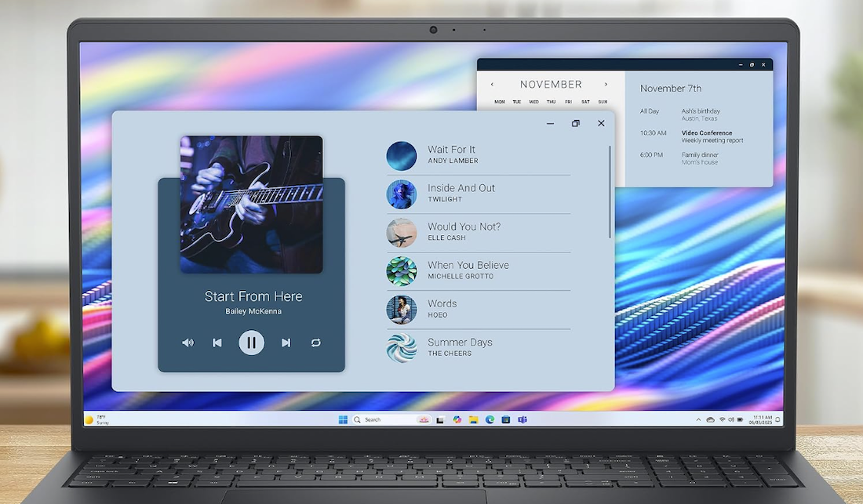Play Wait For It by Andy Lamber
Screen dimensions: 863x504
[x=478, y=155]
